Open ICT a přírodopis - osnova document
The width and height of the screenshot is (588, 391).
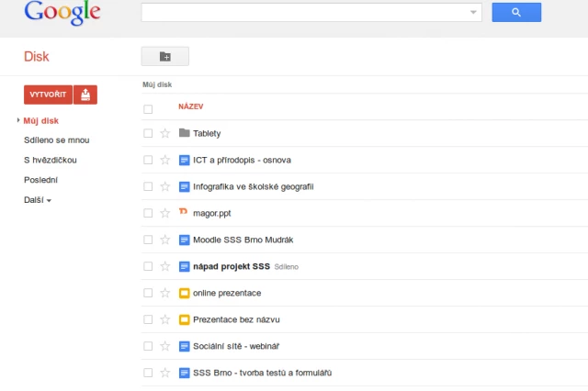coord(242,161)
